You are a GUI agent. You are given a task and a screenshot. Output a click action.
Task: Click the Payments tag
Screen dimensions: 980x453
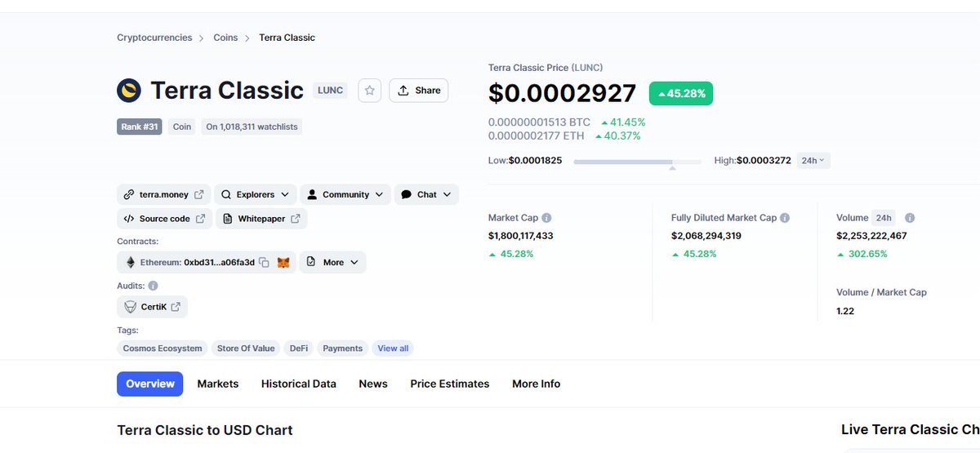tap(343, 349)
